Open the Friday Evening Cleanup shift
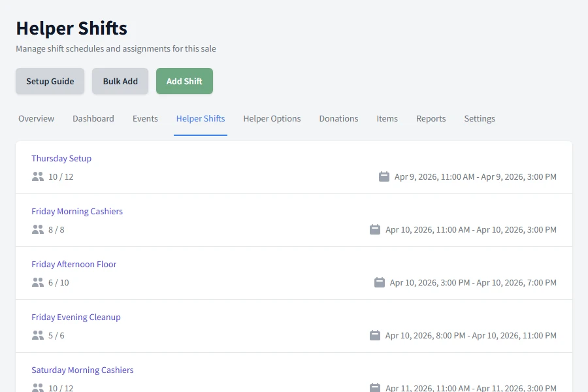This screenshot has height=392, width=588. (76, 317)
